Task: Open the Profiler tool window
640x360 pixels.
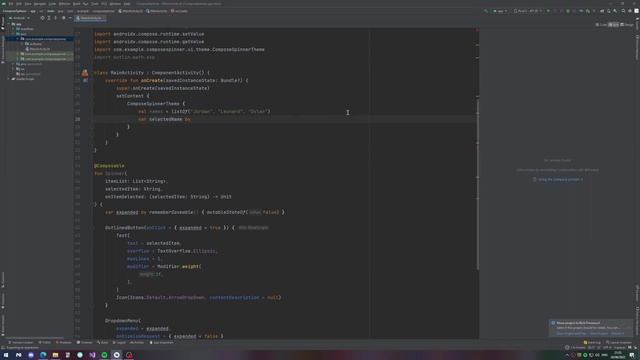Action: [x=137, y=342]
